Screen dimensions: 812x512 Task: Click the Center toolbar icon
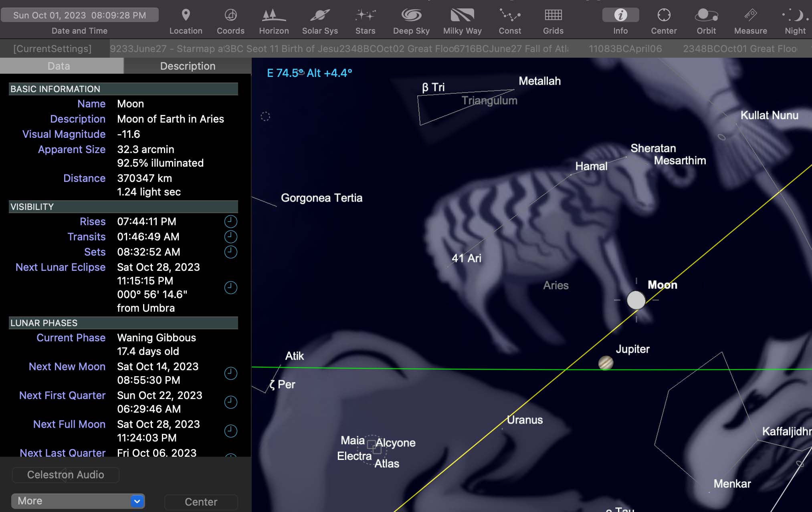664,15
